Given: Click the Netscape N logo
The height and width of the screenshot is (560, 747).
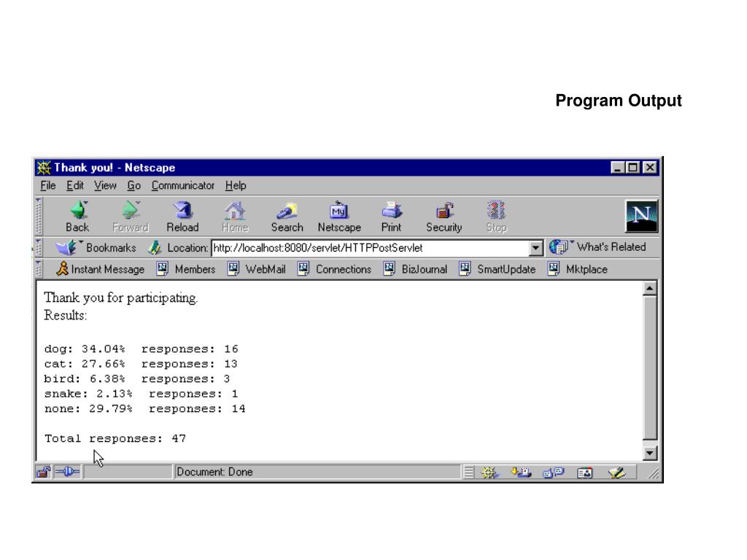Looking at the screenshot, I should [641, 216].
